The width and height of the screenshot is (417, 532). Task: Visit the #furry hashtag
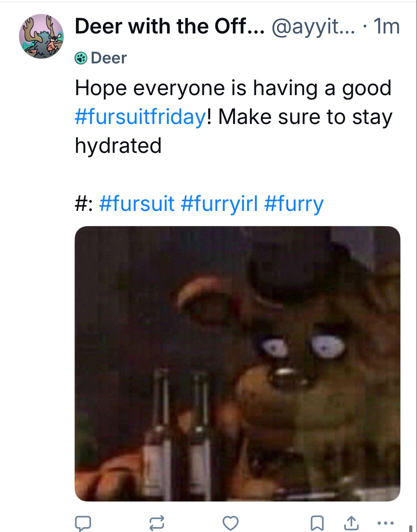pyautogui.click(x=294, y=204)
